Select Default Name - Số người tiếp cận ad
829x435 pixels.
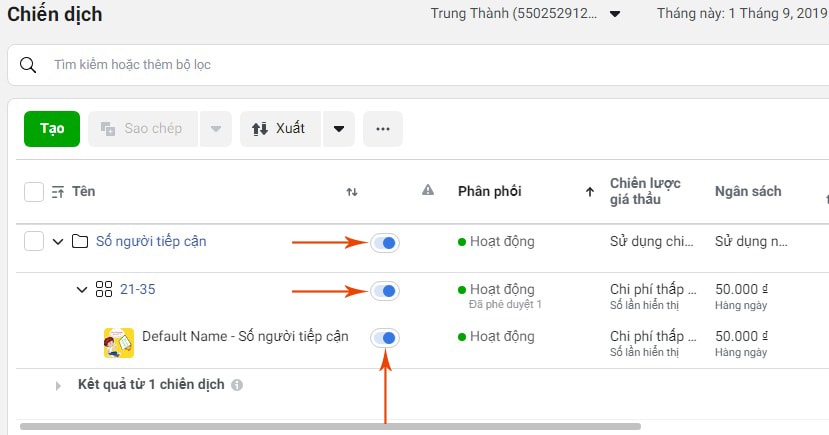[x=245, y=337]
